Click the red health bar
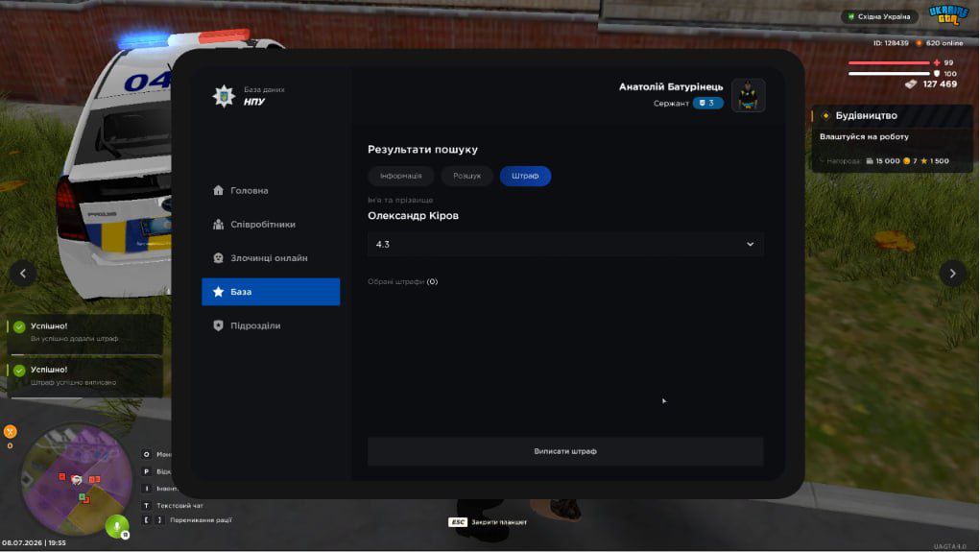The height and width of the screenshot is (552, 980). [x=888, y=62]
